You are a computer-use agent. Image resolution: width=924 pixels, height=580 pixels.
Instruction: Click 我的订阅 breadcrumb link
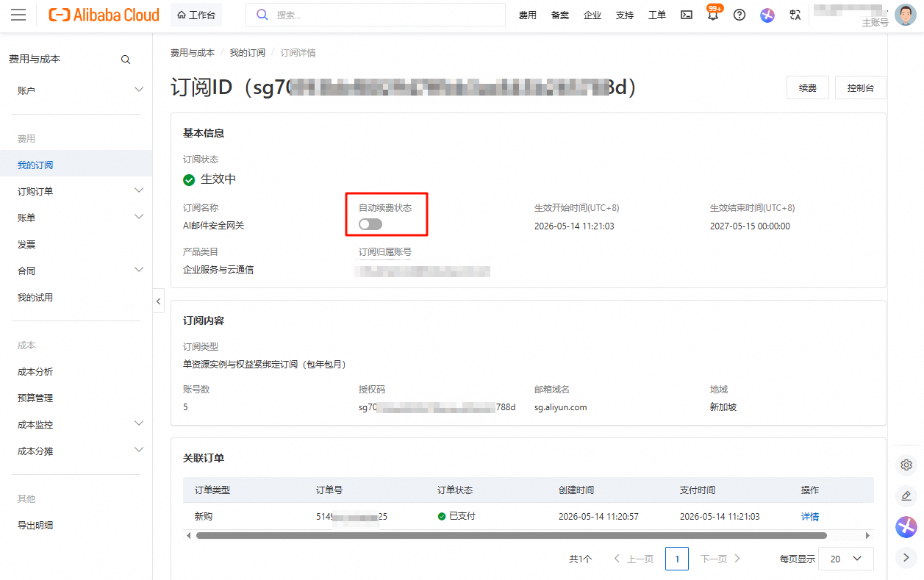tap(247, 53)
